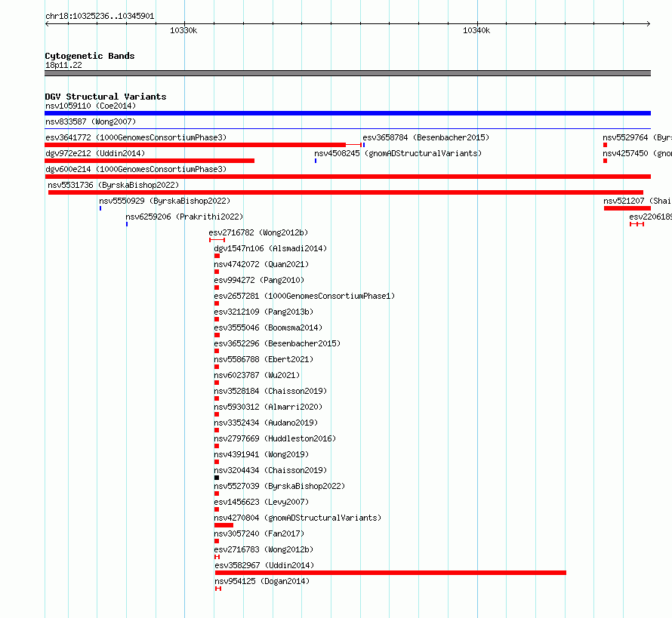Select esv3212109 (Pang2013b) label
This screenshot has width=672, height=618.
tap(264, 312)
